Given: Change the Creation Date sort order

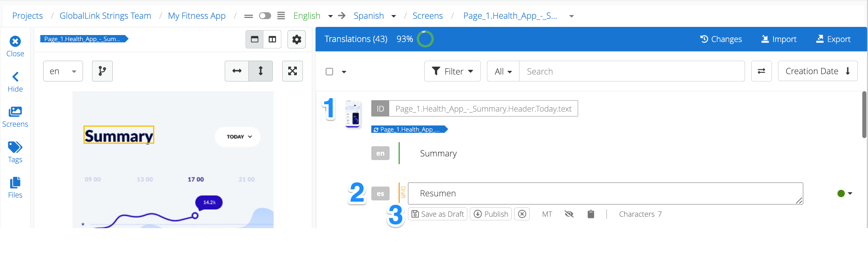Looking at the screenshot, I should coord(818,71).
